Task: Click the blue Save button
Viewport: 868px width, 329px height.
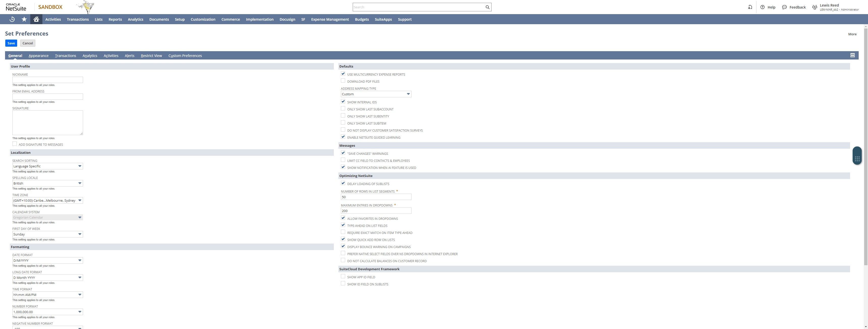Action: [x=11, y=43]
